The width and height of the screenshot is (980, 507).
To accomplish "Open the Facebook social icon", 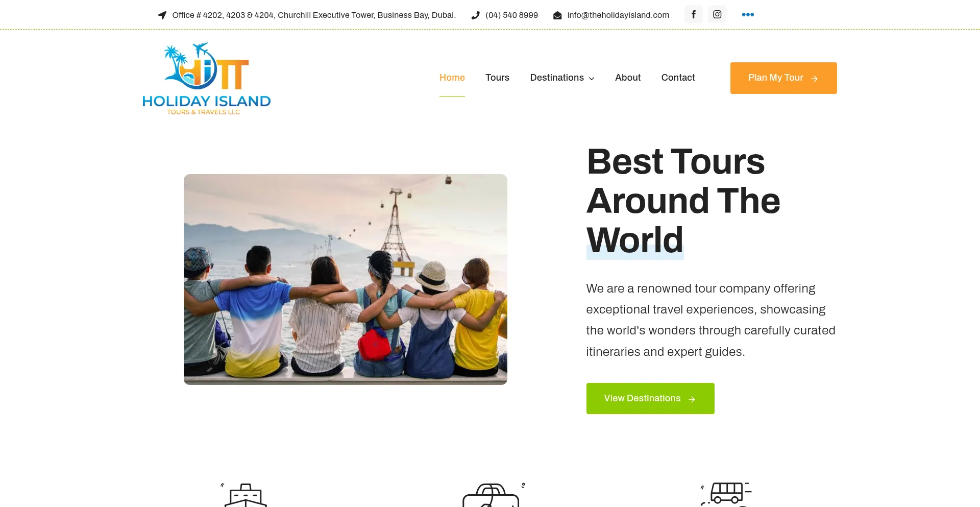I will point(693,14).
